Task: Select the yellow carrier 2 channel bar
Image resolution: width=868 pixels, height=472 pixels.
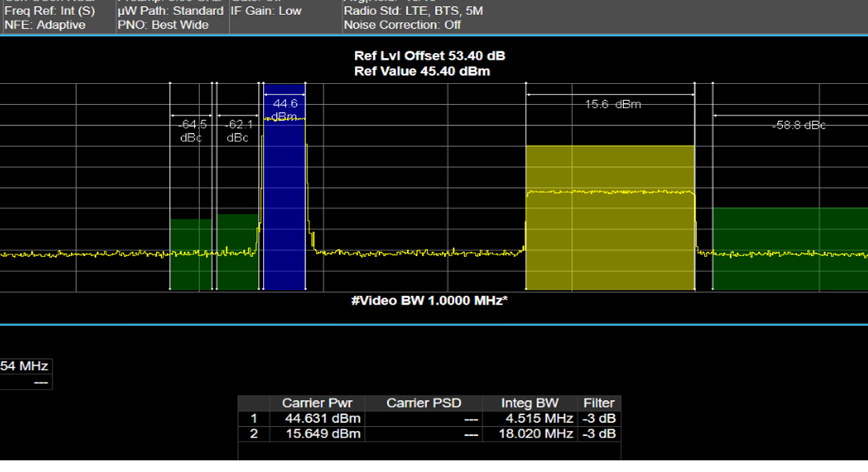Action: 610,218
